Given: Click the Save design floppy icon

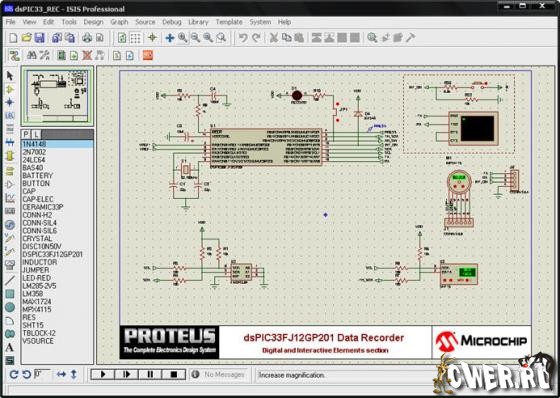Looking at the screenshot, I should [x=40, y=38].
